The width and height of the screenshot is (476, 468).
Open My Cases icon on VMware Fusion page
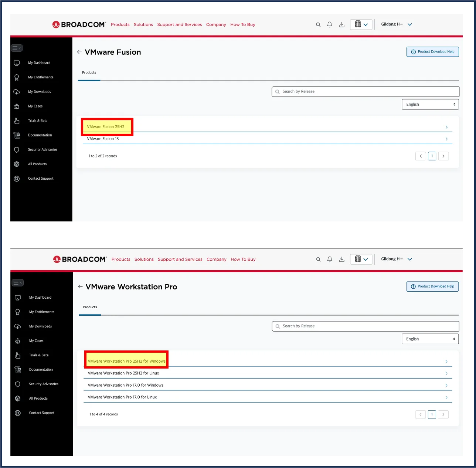click(17, 106)
